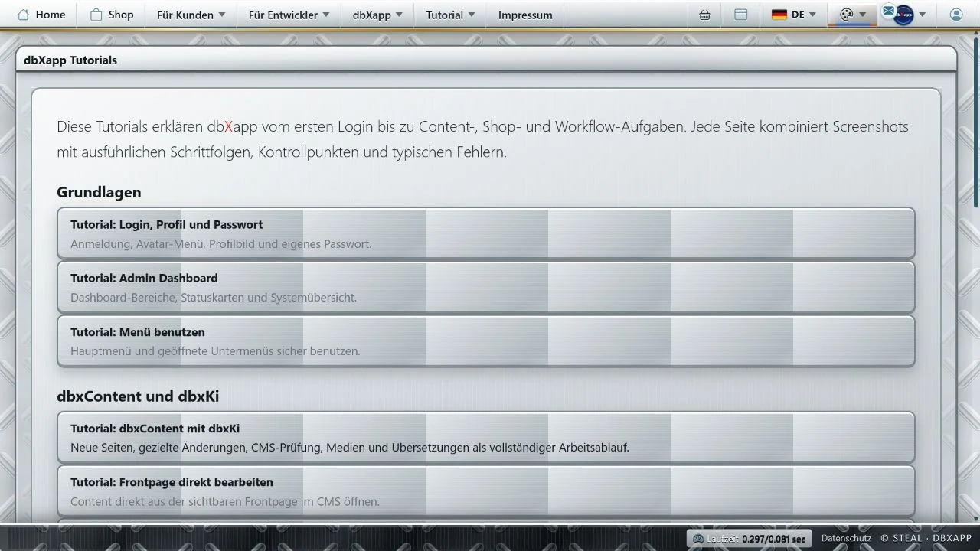Expand the dbXapp dropdown arrow
This screenshot has width=980, height=551.
[x=399, y=15]
